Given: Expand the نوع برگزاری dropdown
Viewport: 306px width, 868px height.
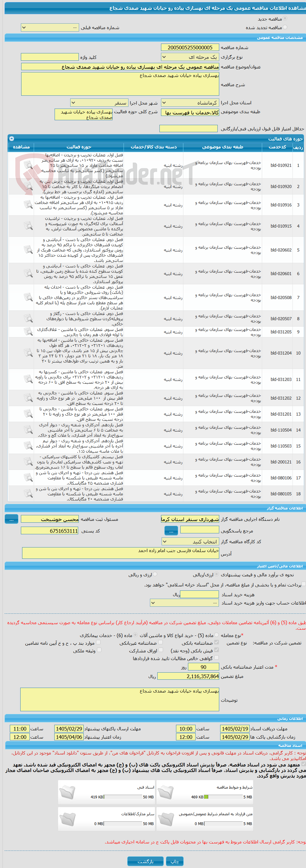Looking at the screenshot, I should (x=190, y=57).
